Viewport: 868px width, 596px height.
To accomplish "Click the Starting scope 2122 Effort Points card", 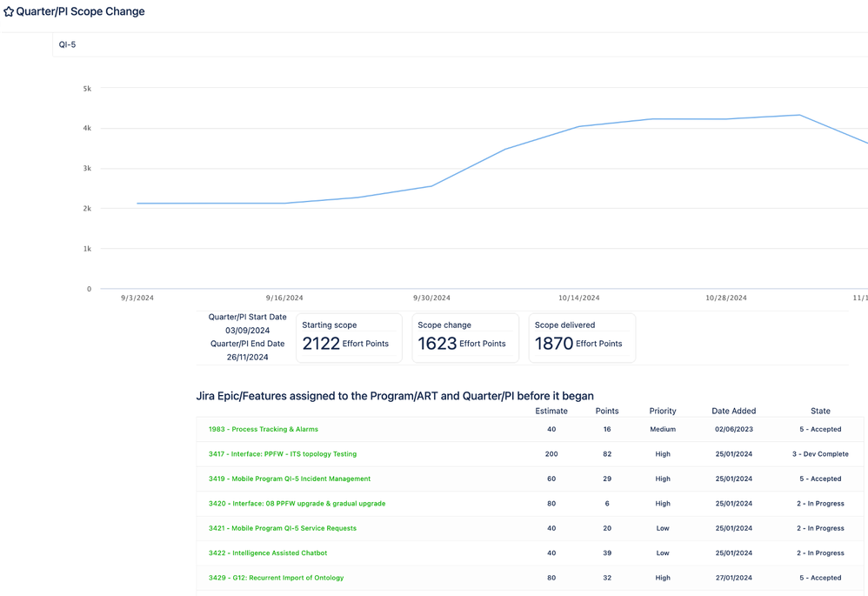I will 350,338.
